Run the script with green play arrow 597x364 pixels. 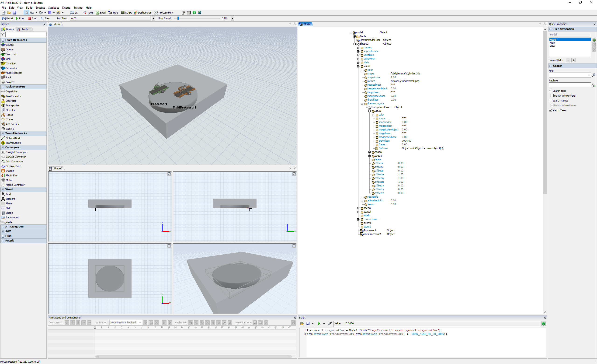(319, 324)
